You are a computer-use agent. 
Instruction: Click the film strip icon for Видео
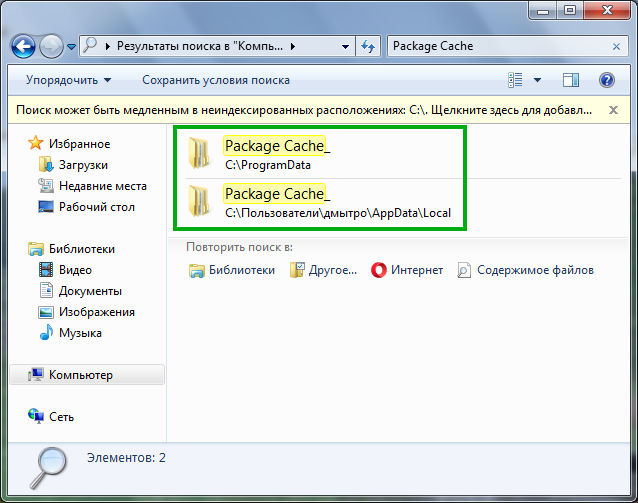coord(46,269)
